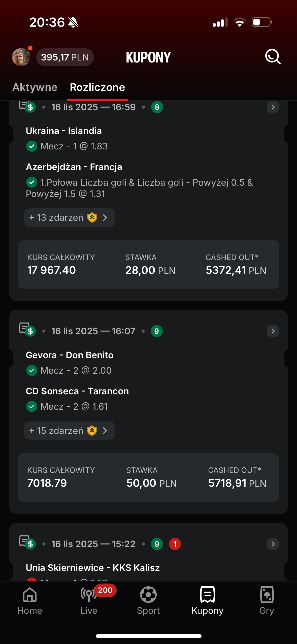Expand the + 15 zdarzeń list
Viewport: 297px width, 644px height.
coord(69,431)
